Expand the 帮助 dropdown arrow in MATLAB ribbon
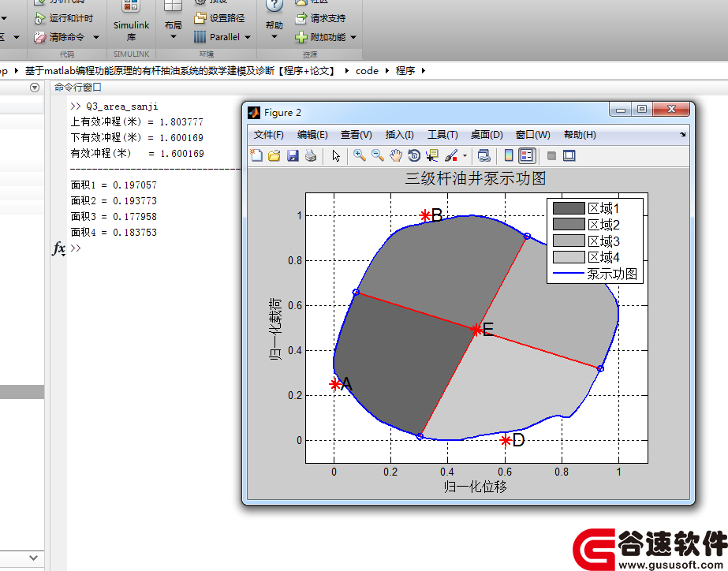Viewport: 728px width, 571px height. 274,37
